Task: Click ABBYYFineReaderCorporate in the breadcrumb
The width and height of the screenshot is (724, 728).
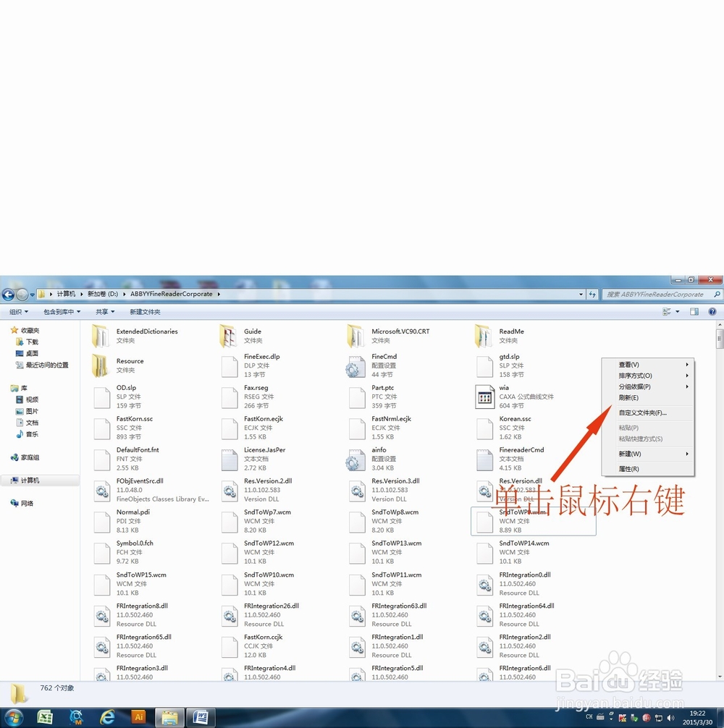Action: click(x=171, y=294)
